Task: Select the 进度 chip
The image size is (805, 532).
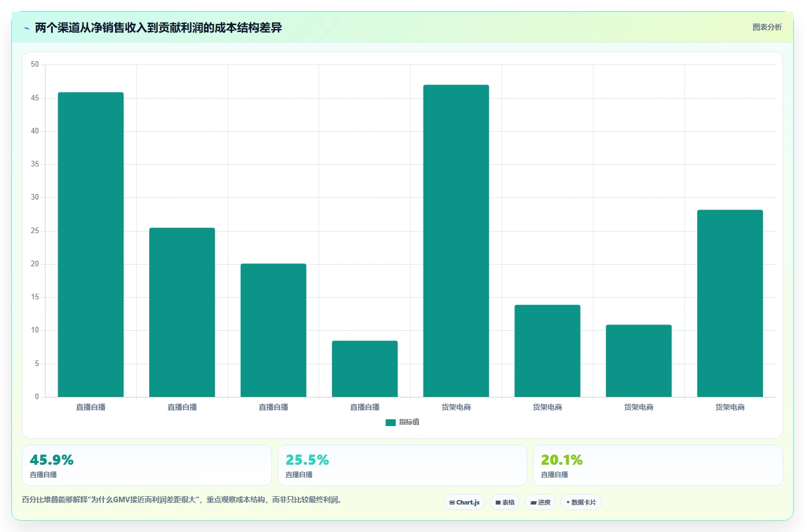Action: coord(540,502)
